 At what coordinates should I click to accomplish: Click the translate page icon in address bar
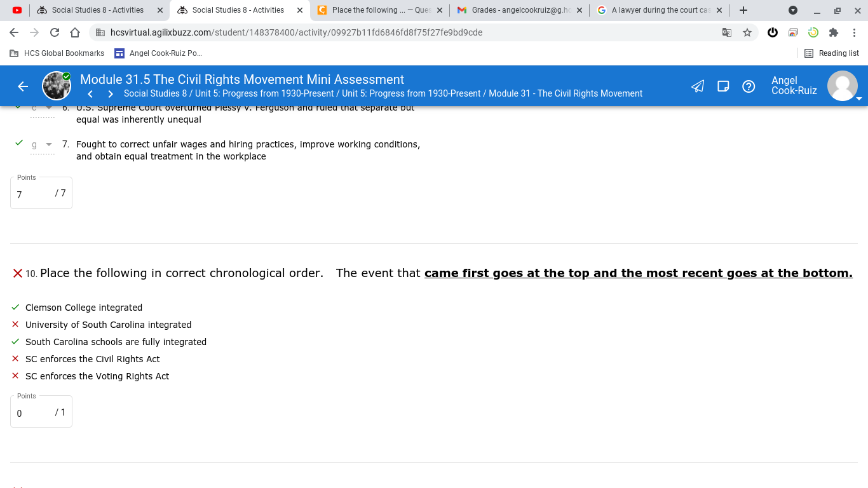727,32
